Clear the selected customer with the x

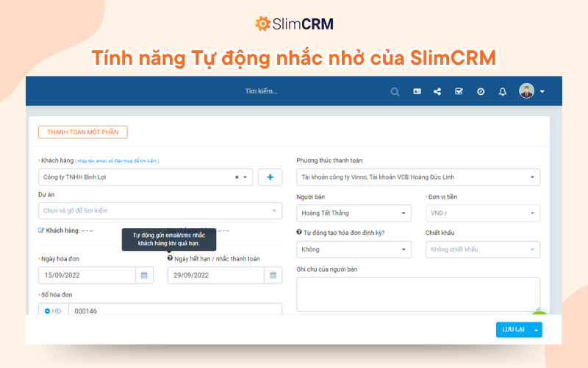[237, 177]
